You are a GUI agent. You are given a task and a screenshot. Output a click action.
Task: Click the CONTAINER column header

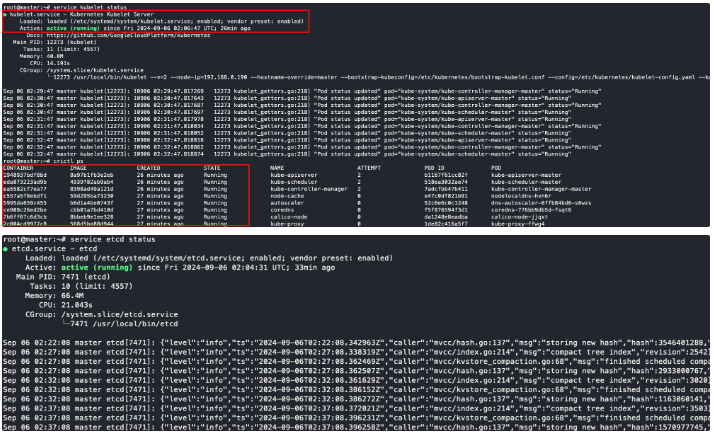[x=18, y=168]
